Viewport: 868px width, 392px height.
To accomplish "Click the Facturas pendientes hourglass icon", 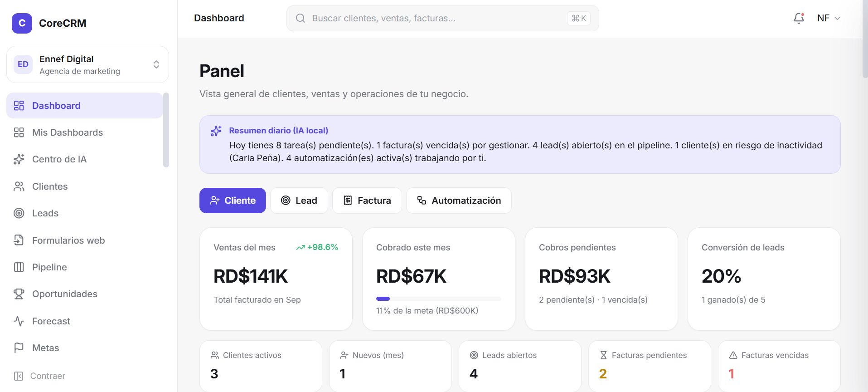I will [x=603, y=355].
